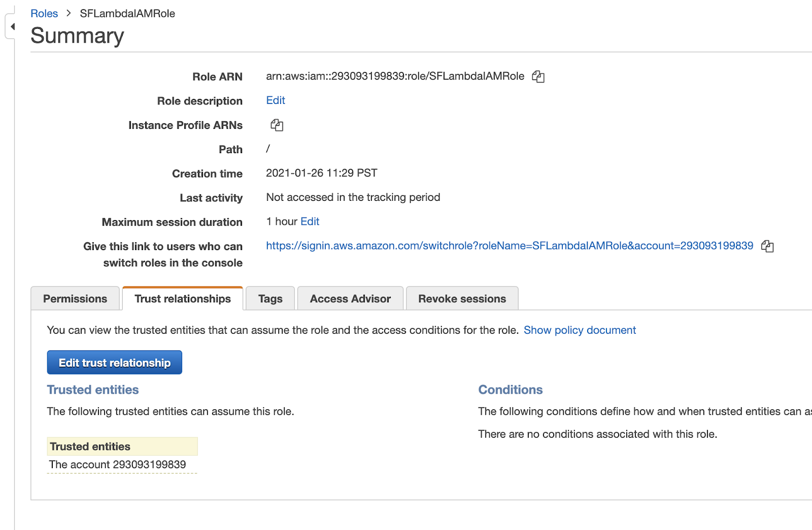Image resolution: width=812 pixels, height=530 pixels.
Task: Switch to the Permissions tab
Action: [75, 299]
